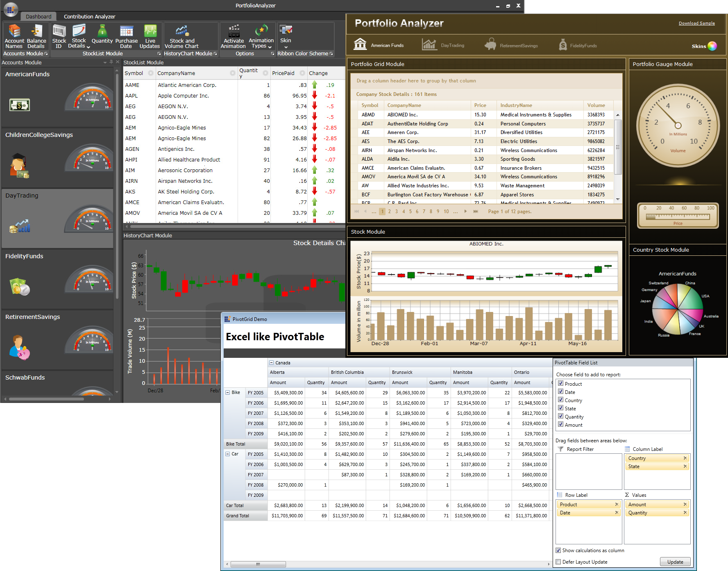Click the Volume circular gauge
728x571 pixels.
coord(678,125)
